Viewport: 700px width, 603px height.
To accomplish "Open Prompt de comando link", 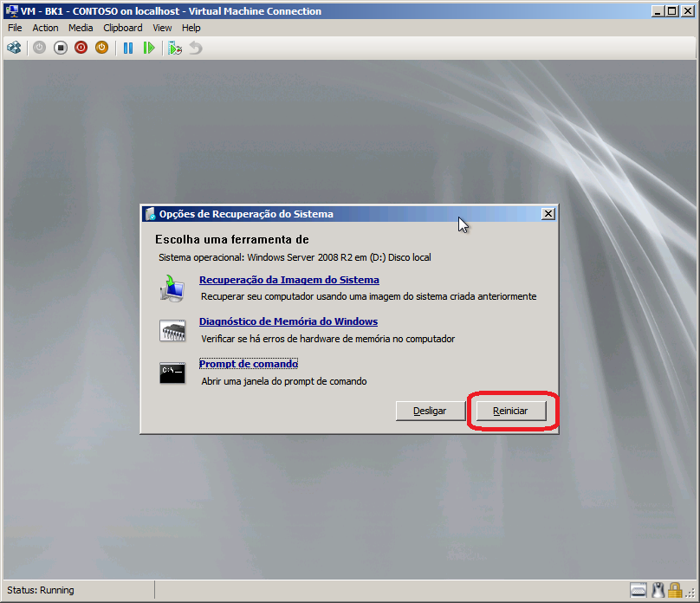I will pos(248,364).
